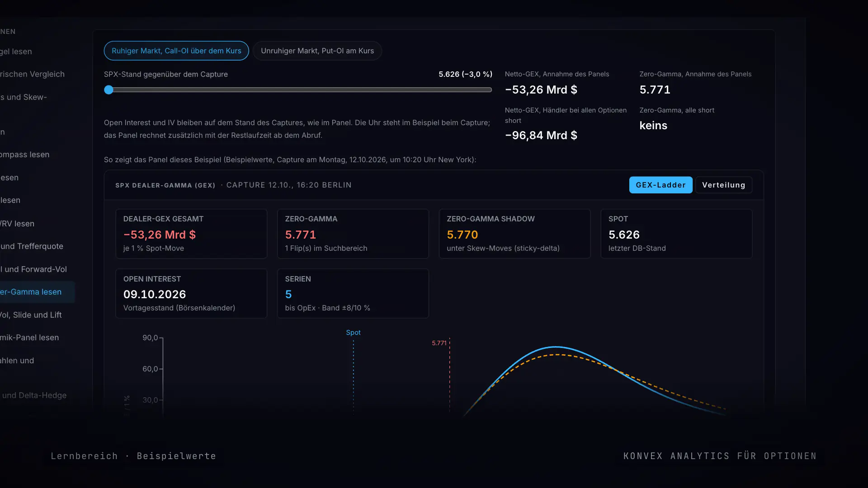Screen dimensions: 868x488
Task: Open 'mik-Panel lesen' sidebar entry
Action: coord(29,338)
